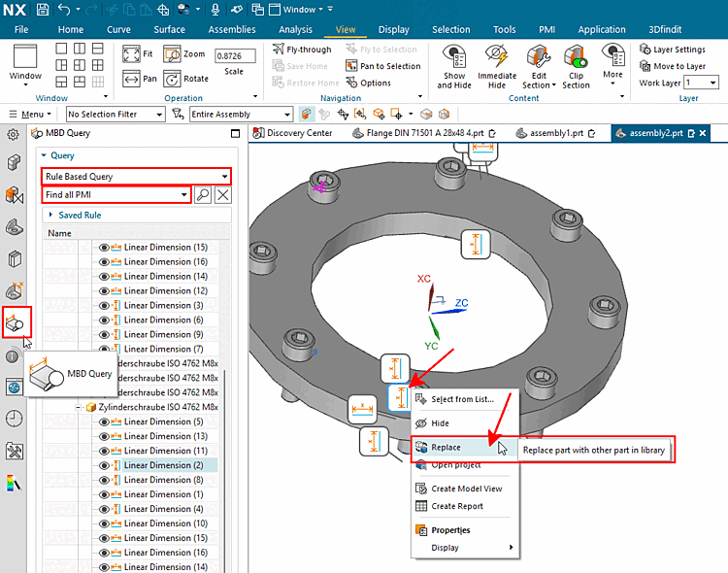Viewport: 728px width, 573px height.
Task: Open the Assemblies ribbon tab
Action: (x=232, y=29)
